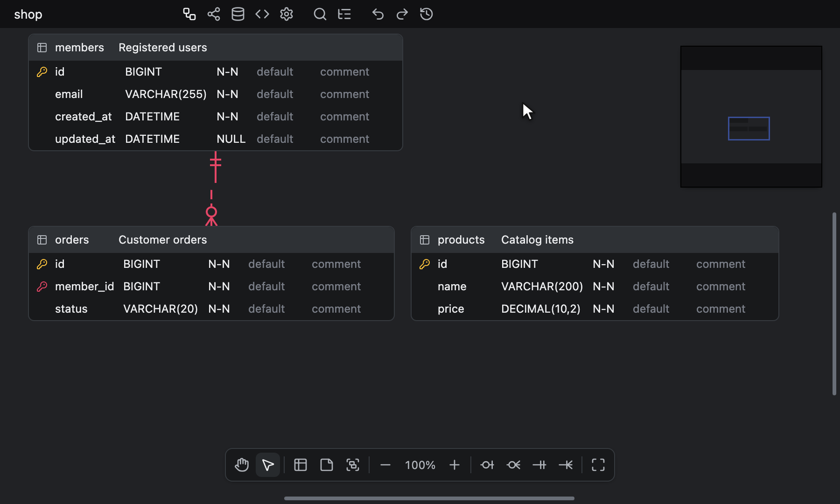Click the undo arrow icon
Screen dimensions: 840x504
(x=378, y=14)
